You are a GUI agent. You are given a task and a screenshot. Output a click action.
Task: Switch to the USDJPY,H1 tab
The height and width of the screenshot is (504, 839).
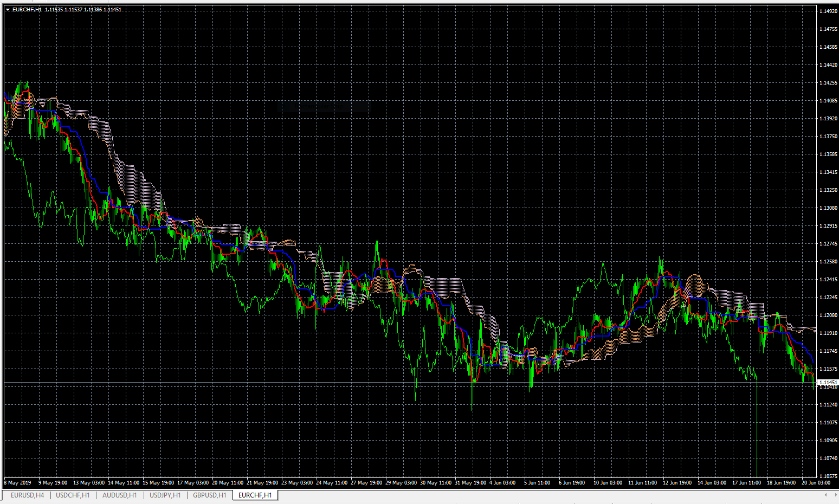point(165,495)
